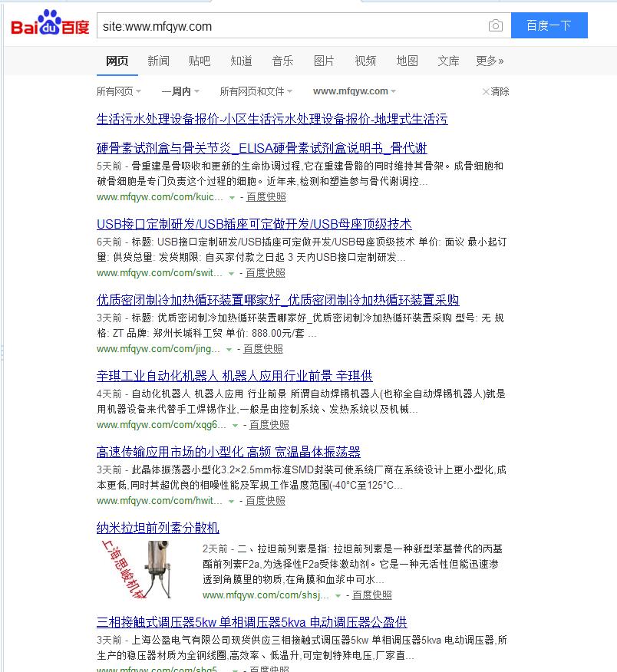
Task: Open the 地图 tab
Action: [x=407, y=61]
